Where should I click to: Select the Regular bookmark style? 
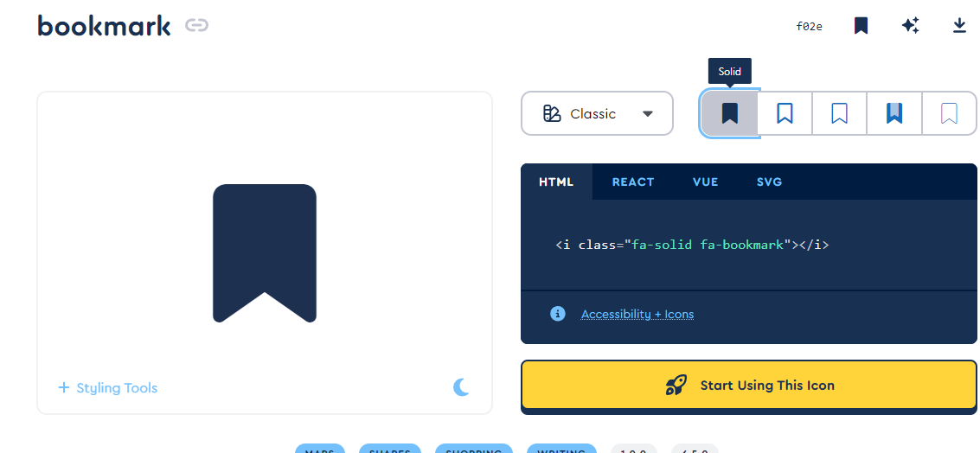[785, 113]
